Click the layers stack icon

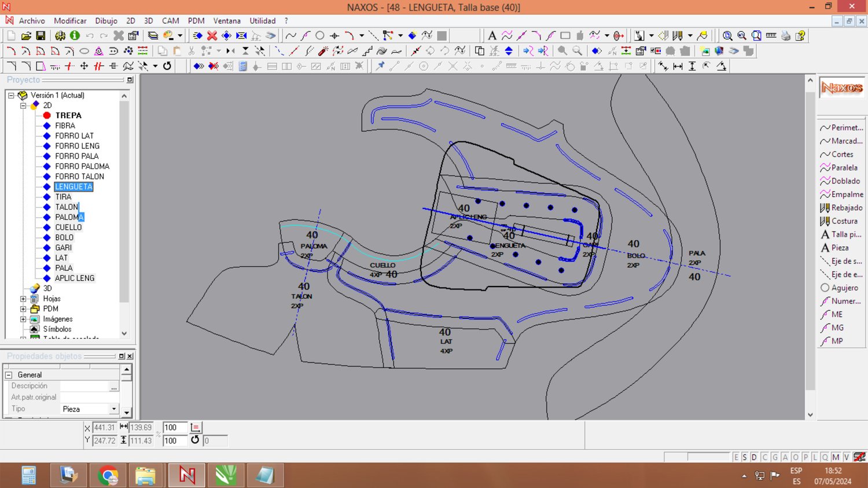click(x=153, y=35)
